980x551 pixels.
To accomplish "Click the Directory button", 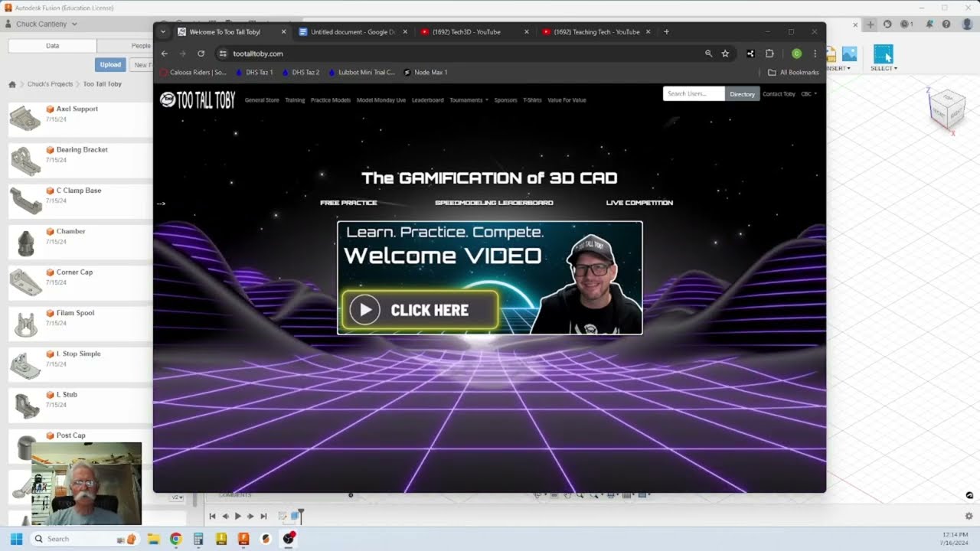I will 742,93.
